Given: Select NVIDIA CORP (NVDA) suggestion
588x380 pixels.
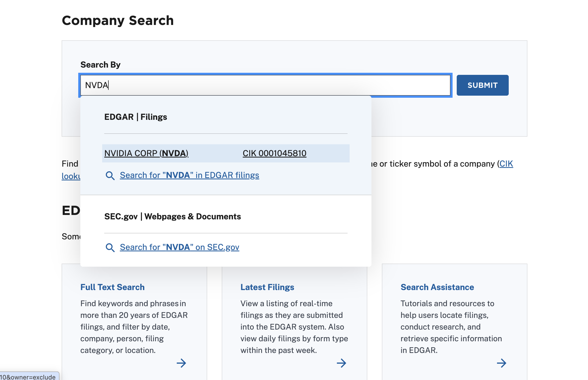Looking at the screenshot, I should click(146, 153).
